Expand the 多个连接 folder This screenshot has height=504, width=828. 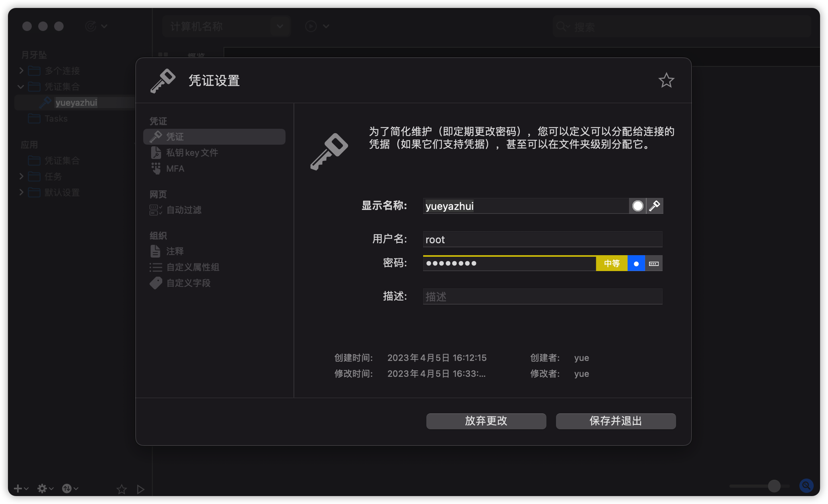pyautogui.click(x=21, y=71)
